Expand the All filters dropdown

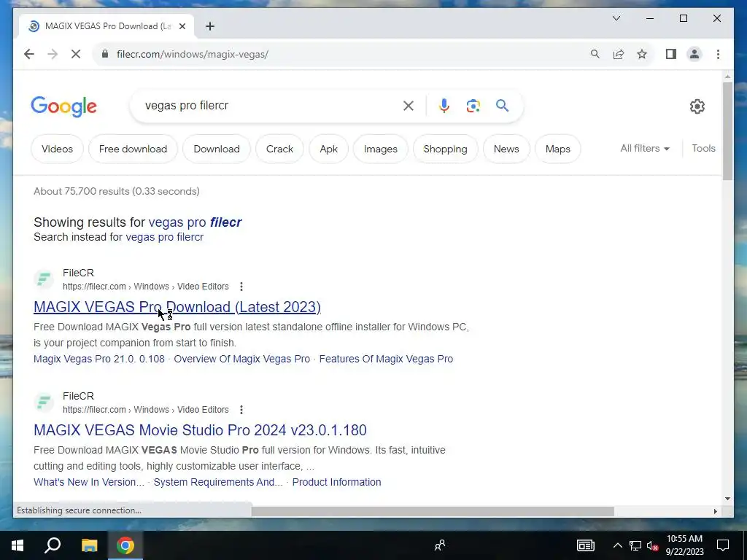point(645,149)
